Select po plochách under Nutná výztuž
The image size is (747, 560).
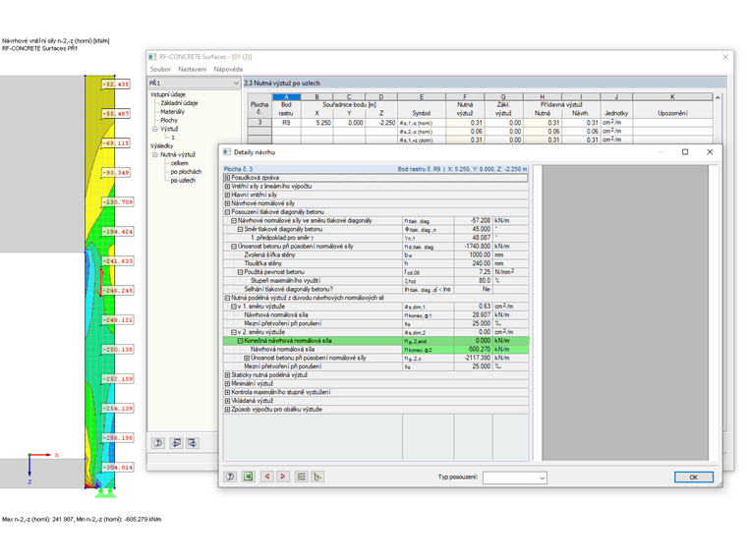(186, 171)
